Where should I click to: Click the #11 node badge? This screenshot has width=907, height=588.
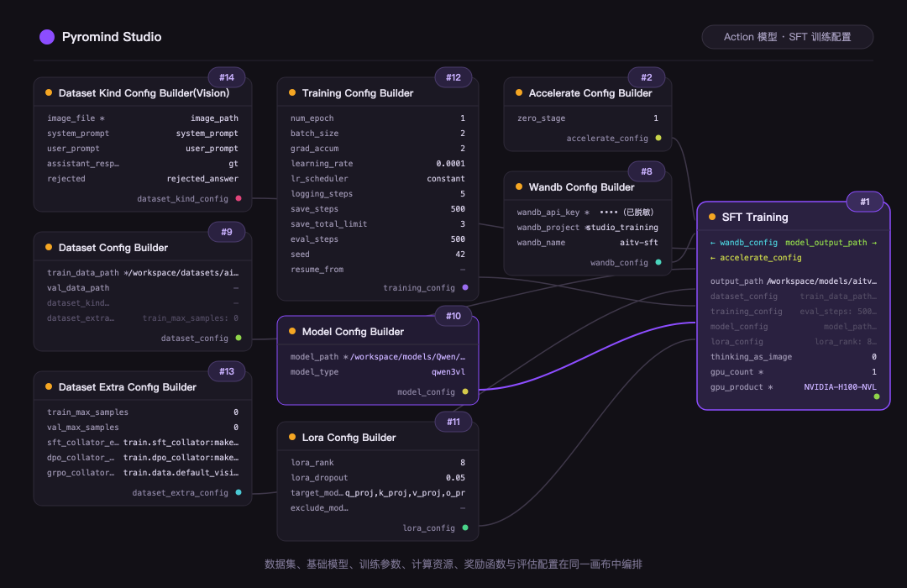click(453, 422)
